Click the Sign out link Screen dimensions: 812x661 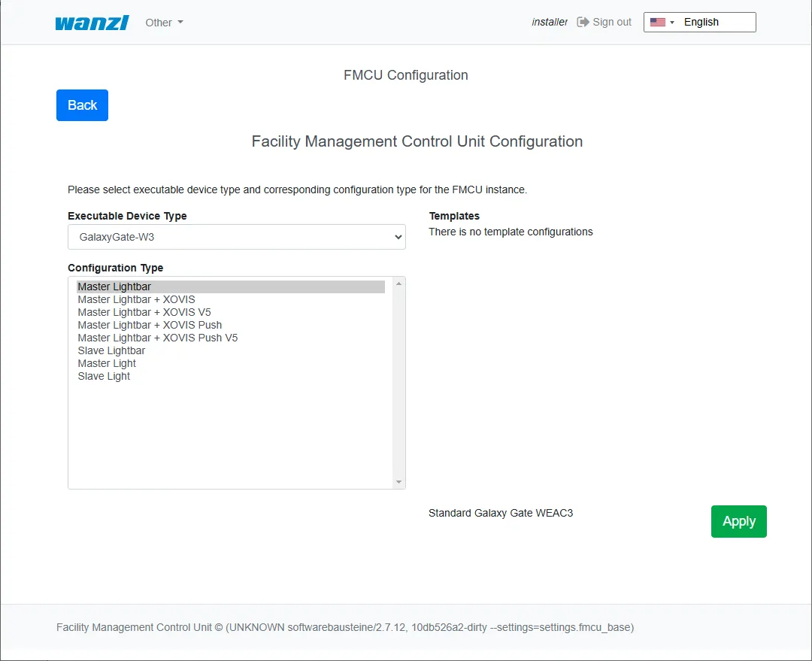click(x=611, y=22)
